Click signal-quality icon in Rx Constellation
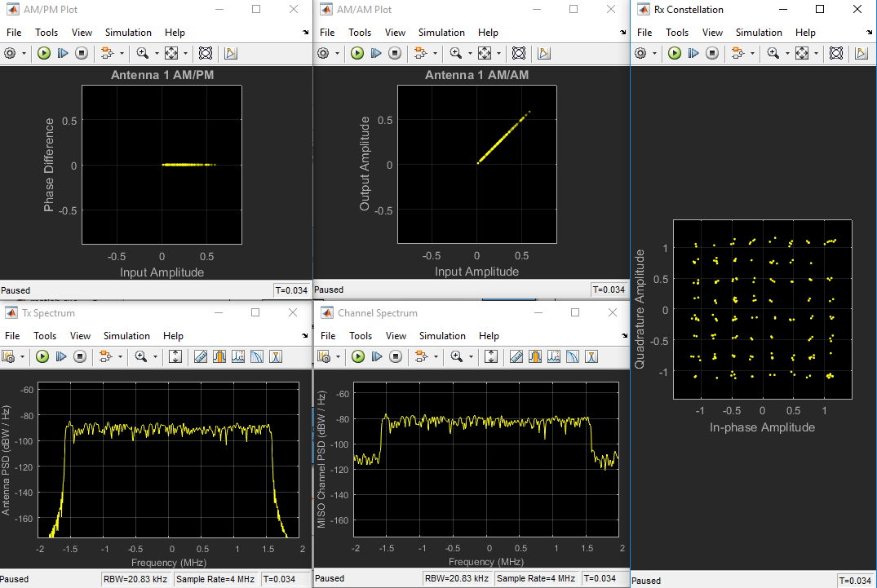Viewport: 877px width, 588px height. (863, 53)
